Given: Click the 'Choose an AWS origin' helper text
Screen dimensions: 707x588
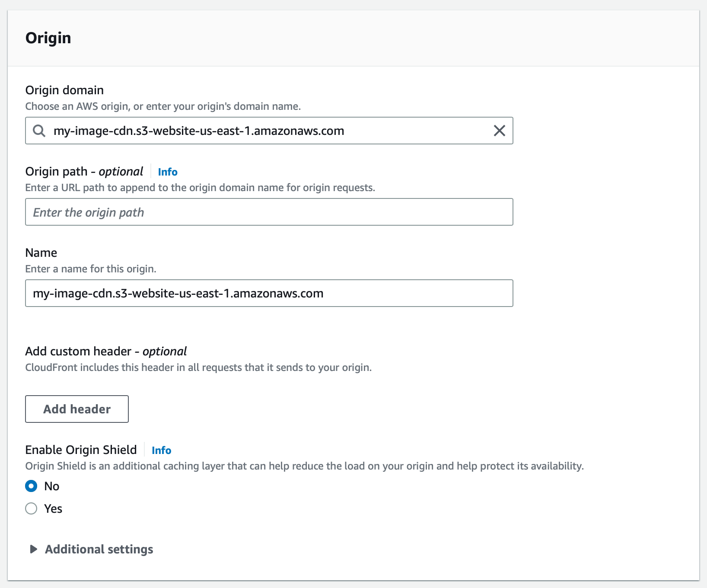Looking at the screenshot, I should (x=163, y=106).
